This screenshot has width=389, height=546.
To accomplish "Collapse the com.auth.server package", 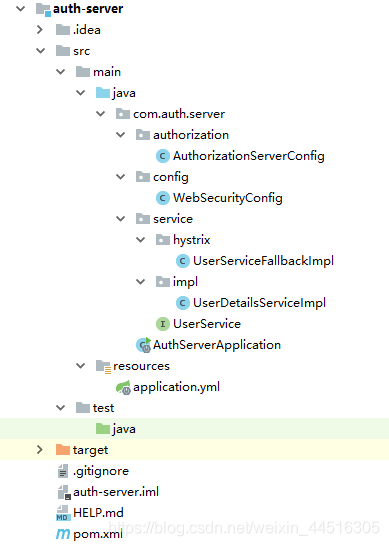I will tap(100, 114).
